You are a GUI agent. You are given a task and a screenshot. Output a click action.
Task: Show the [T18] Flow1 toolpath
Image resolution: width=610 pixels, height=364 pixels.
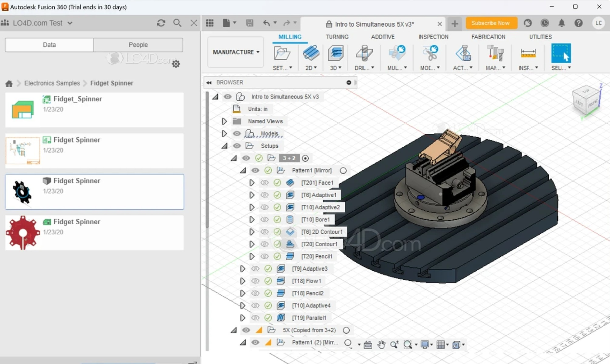[255, 281]
